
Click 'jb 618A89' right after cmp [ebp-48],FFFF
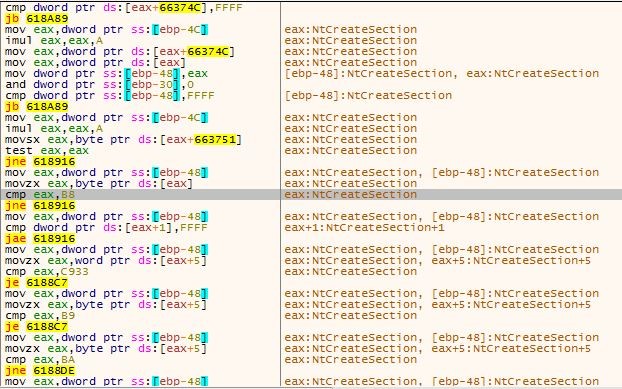coord(36,107)
